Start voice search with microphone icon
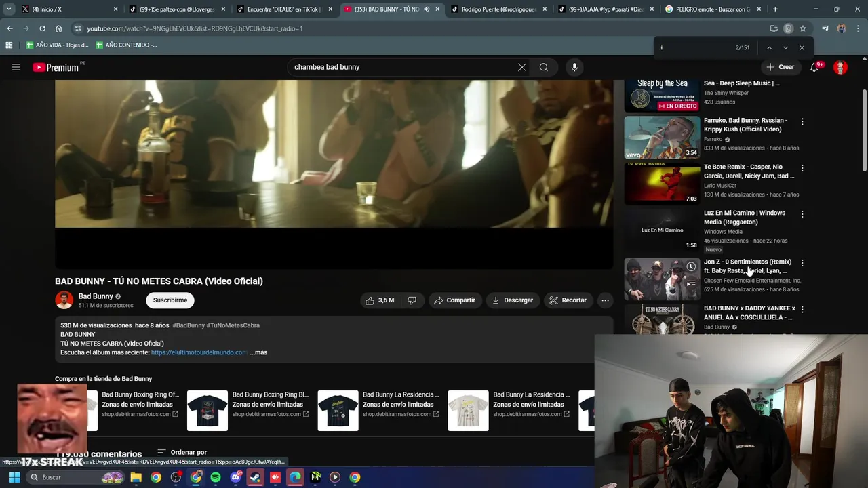 pos(574,67)
